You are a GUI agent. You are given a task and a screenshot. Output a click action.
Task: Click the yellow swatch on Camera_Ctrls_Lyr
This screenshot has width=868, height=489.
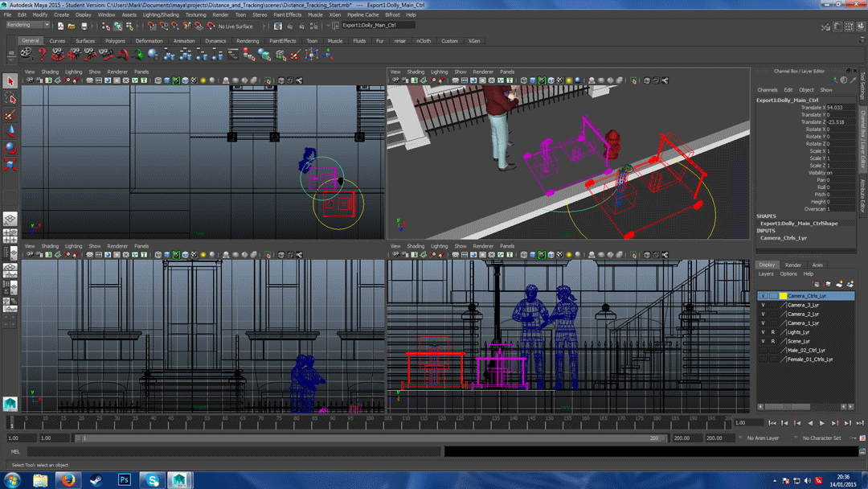pyautogui.click(x=783, y=295)
